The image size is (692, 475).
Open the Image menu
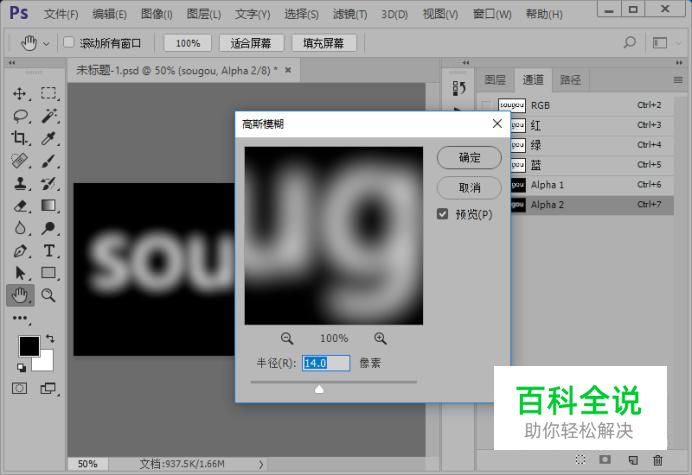click(157, 14)
